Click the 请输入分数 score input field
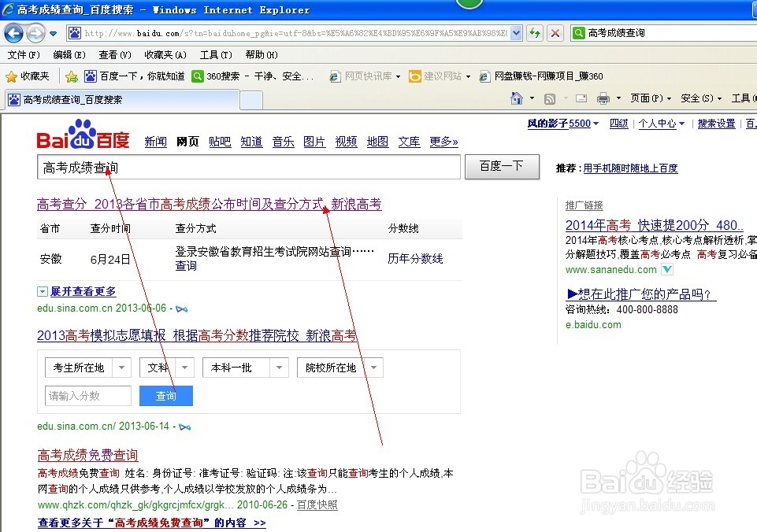Viewport: 757px width, 532px height. (x=88, y=396)
